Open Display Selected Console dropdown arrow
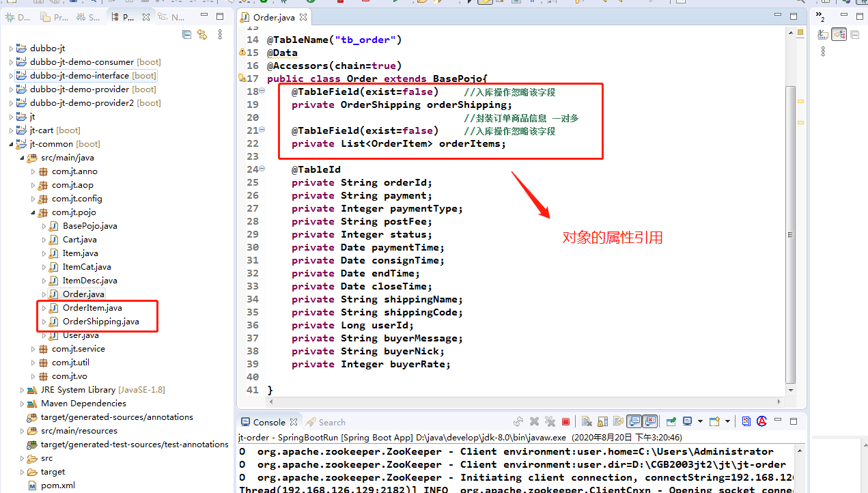 (699, 422)
